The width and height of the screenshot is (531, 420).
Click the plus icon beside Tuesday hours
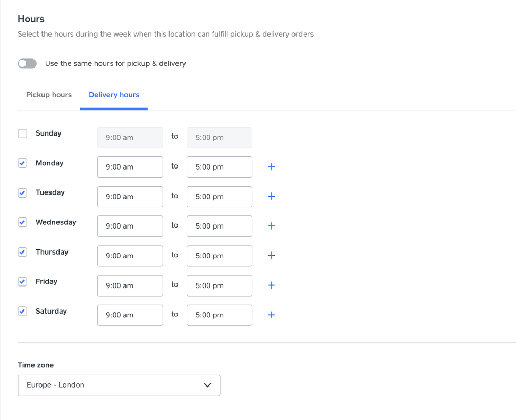[x=271, y=197]
